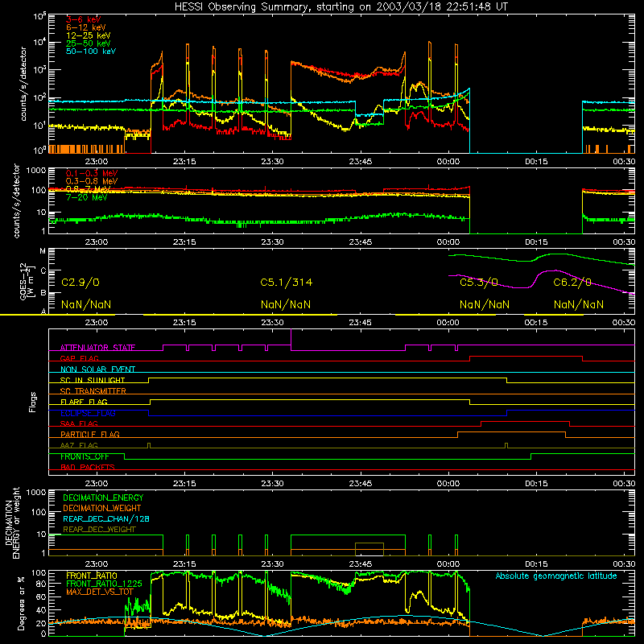
Task: Click the FLARE_FLAG label
Action: tap(84, 402)
